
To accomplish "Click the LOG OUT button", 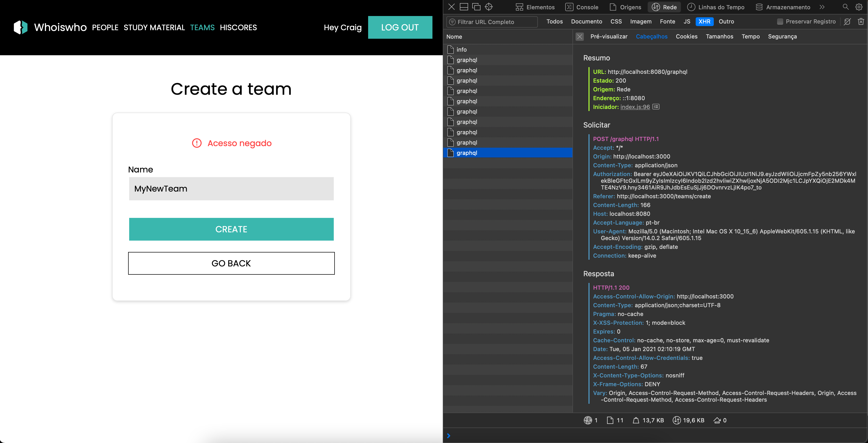I will coord(400,27).
